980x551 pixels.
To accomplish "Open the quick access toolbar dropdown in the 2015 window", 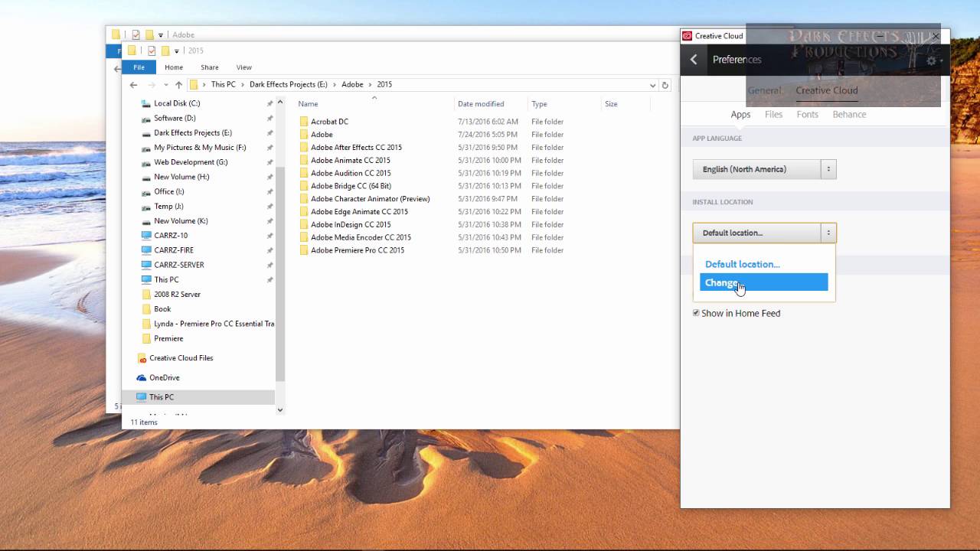I will [177, 51].
